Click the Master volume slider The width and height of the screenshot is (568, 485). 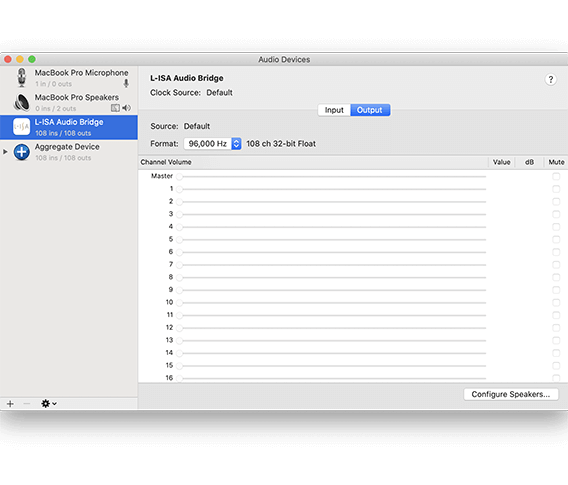331,176
